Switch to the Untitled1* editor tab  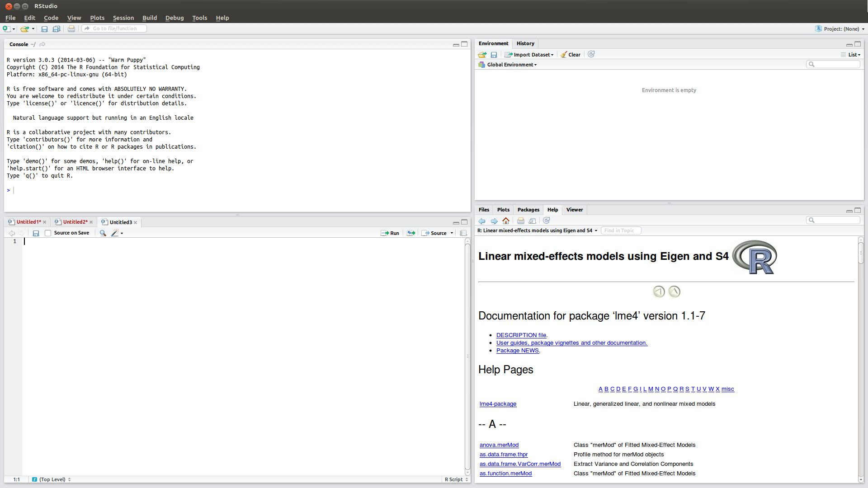(x=29, y=222)
